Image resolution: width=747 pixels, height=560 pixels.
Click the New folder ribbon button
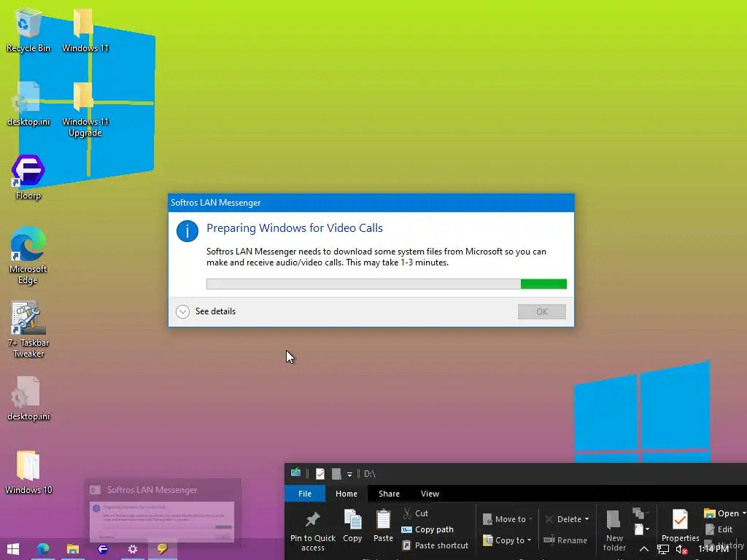tap(614, 531)
